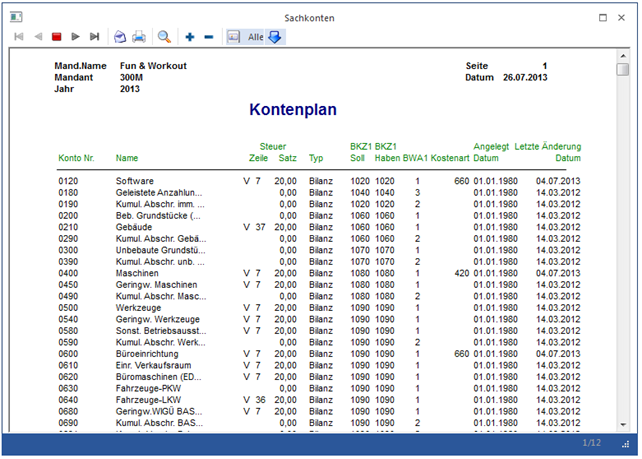Screen dimensions: 642x459
Task: Click the previous page arrow
Action: click(38, 37)
